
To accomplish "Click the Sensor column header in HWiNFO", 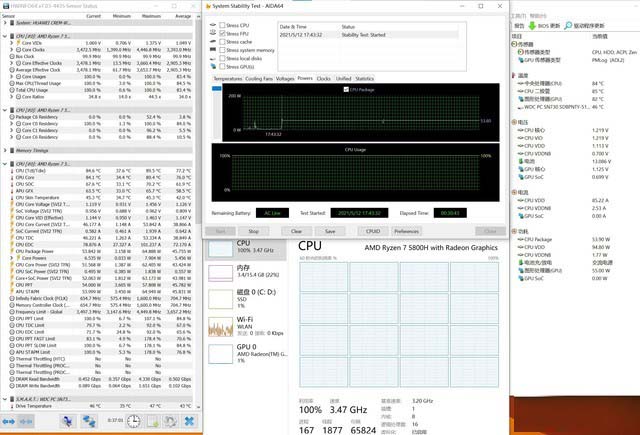I will [x=9, y=16].
